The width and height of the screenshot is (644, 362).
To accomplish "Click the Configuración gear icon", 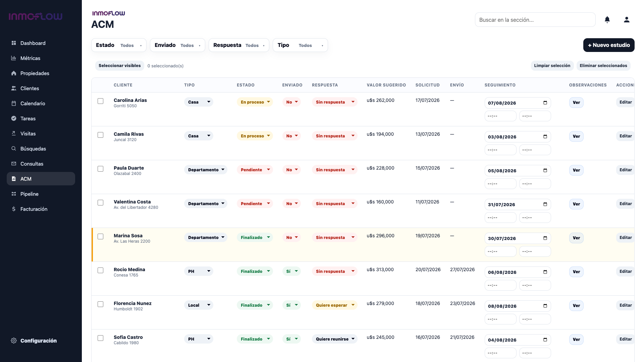I will (x=14, y=341).
